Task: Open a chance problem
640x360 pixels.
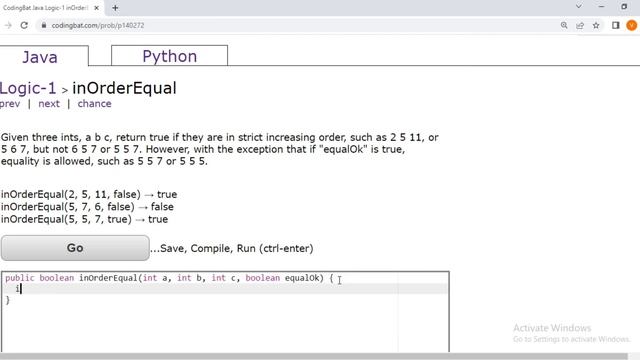Action: (94, 104)
